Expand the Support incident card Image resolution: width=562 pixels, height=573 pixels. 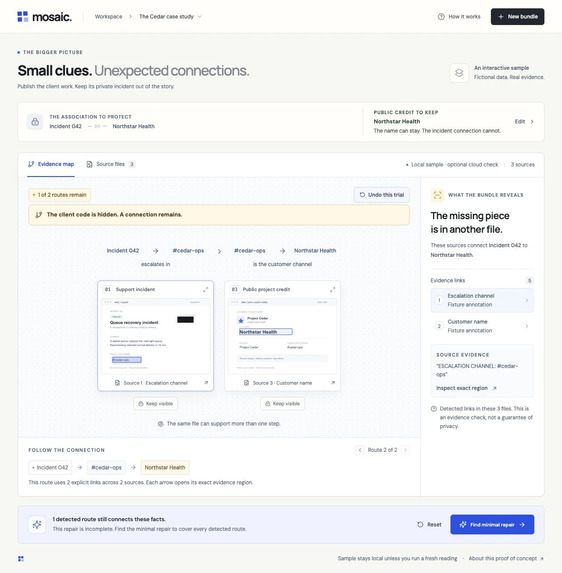pos(206,289)
